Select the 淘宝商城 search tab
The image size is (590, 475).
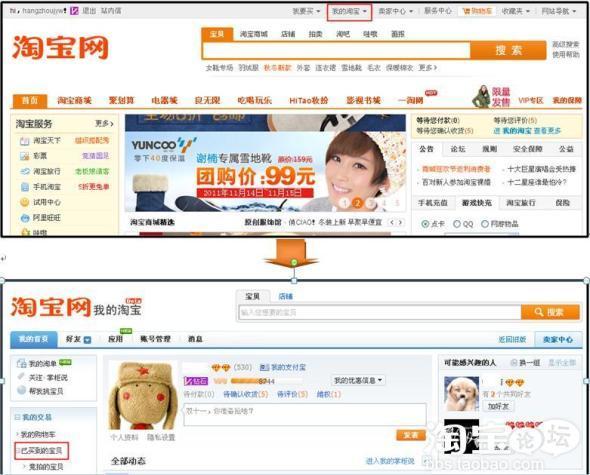[x=254, y=34]
